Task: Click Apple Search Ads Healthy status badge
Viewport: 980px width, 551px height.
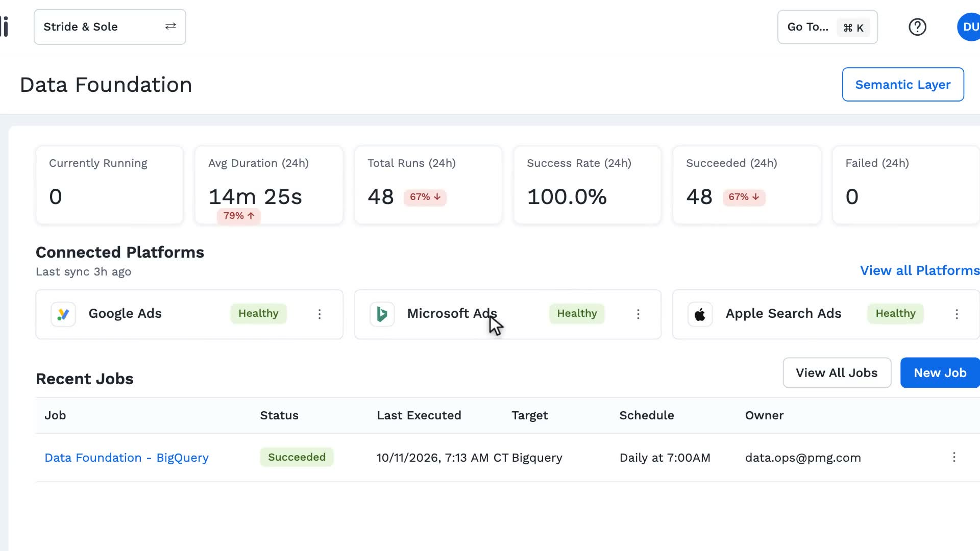Action: [x=895, y=314]
